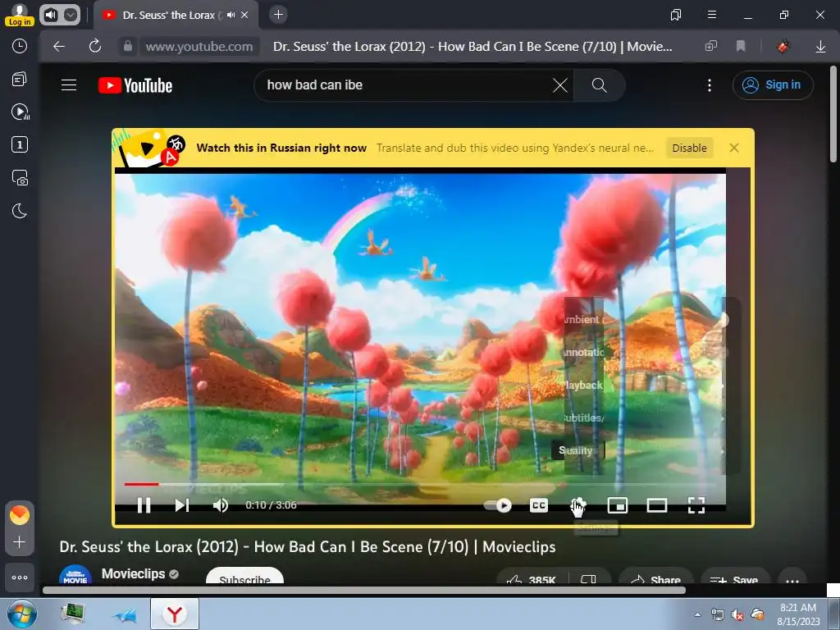840x630 pixels.
Task: Open the sidebar notes/collections icon
Action: [x=20, y=80]
